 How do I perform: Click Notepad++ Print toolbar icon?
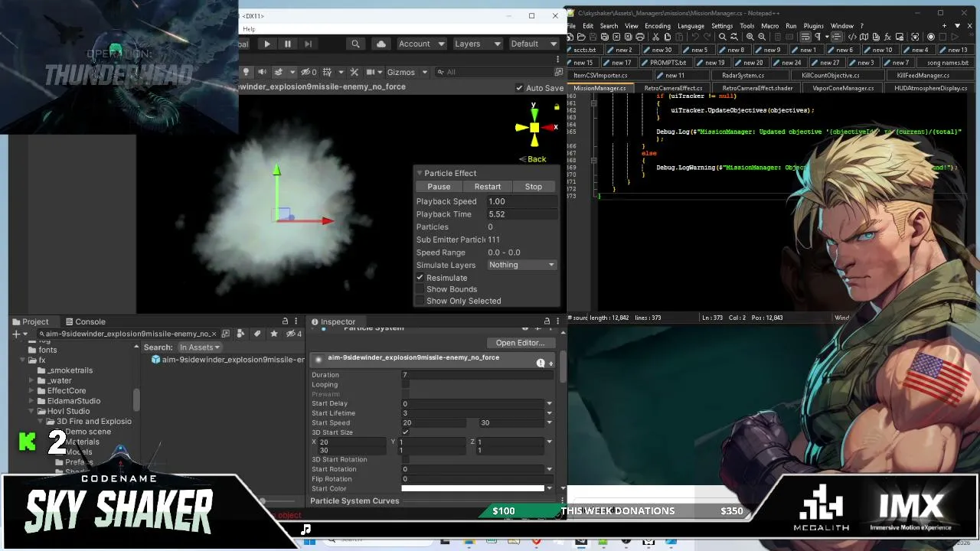(642, 37)
